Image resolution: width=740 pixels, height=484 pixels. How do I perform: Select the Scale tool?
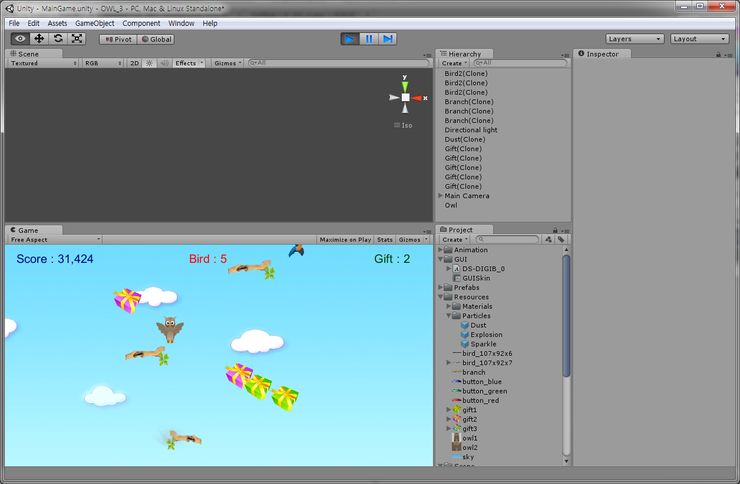click(x=76, y=39)
